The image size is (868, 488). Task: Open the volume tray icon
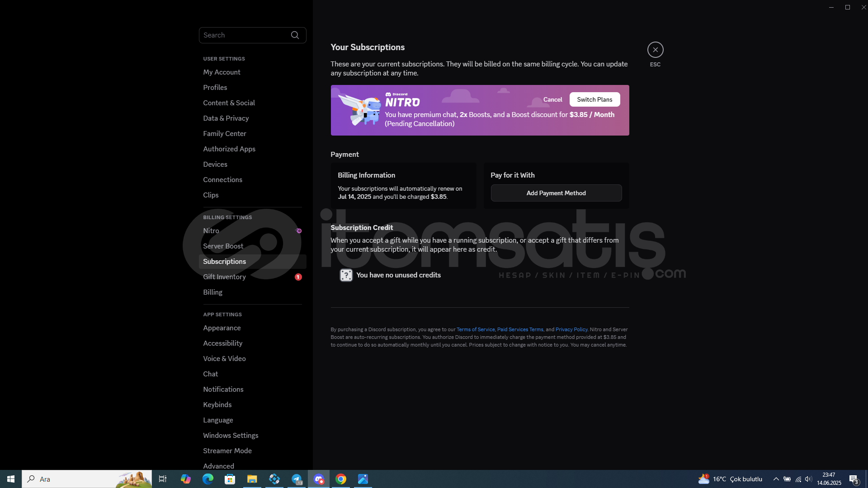pos(808,479)
